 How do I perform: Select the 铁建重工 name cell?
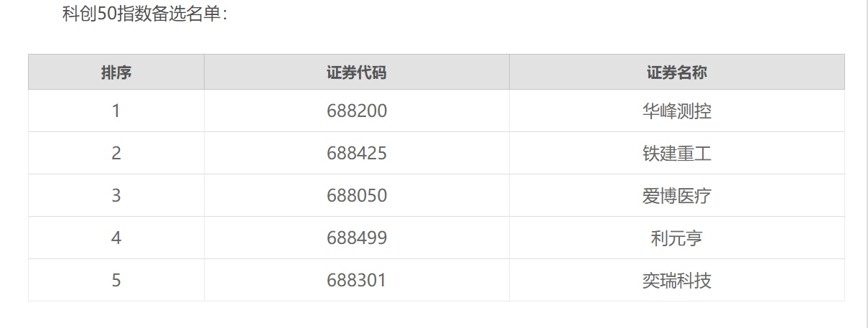tap(676, 154)
